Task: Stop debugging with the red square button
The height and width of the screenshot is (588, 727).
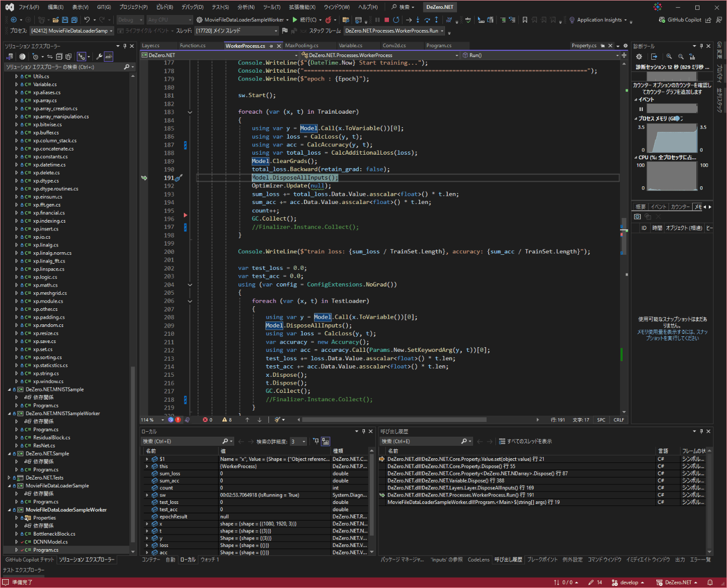Action: coord(387,20)
